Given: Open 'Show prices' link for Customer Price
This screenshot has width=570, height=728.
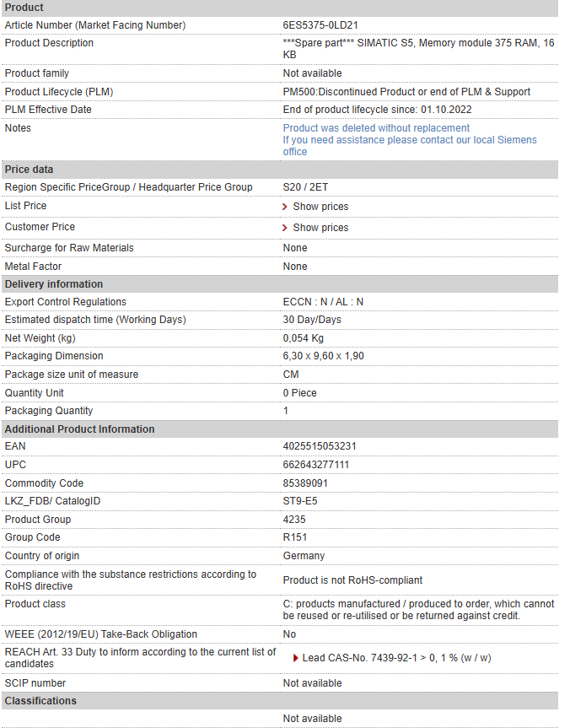Looking at the screenshot, I should (320, 228).
